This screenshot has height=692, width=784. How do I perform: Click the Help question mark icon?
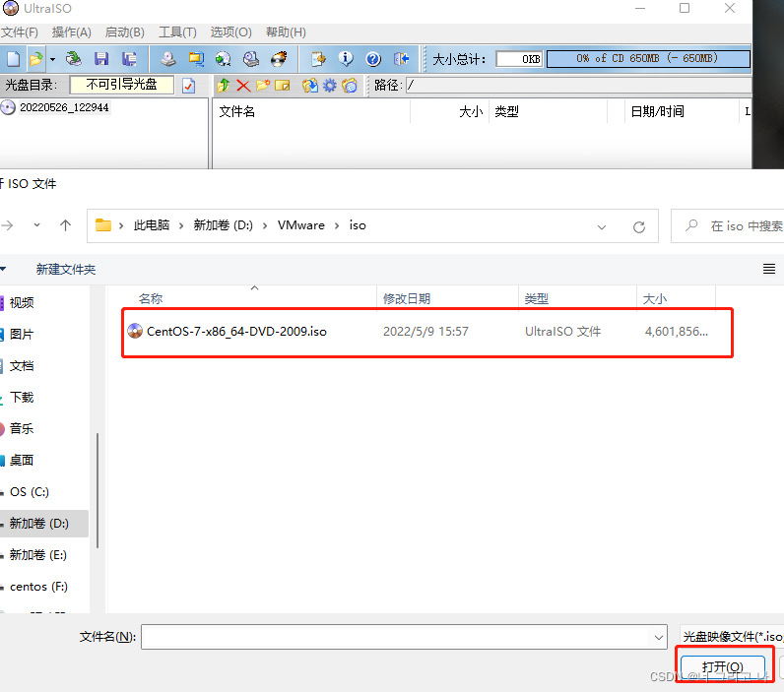pos(373,59)
